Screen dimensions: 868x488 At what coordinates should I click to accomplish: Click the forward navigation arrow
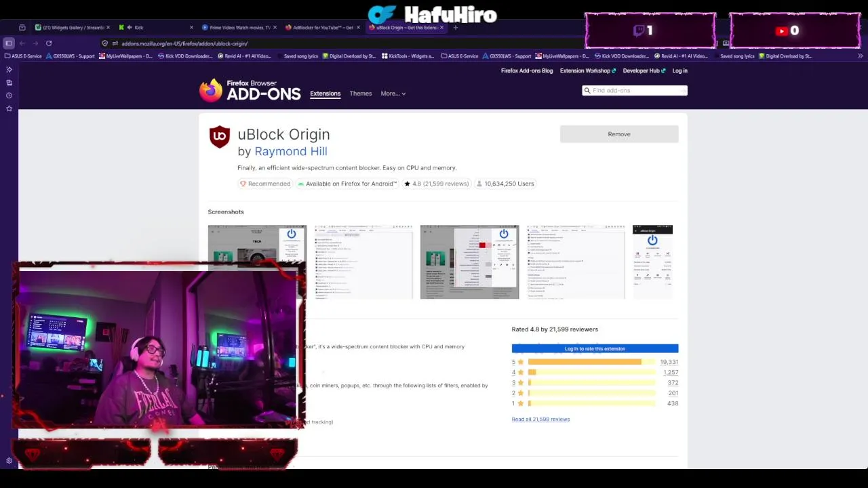coord(35,43)
